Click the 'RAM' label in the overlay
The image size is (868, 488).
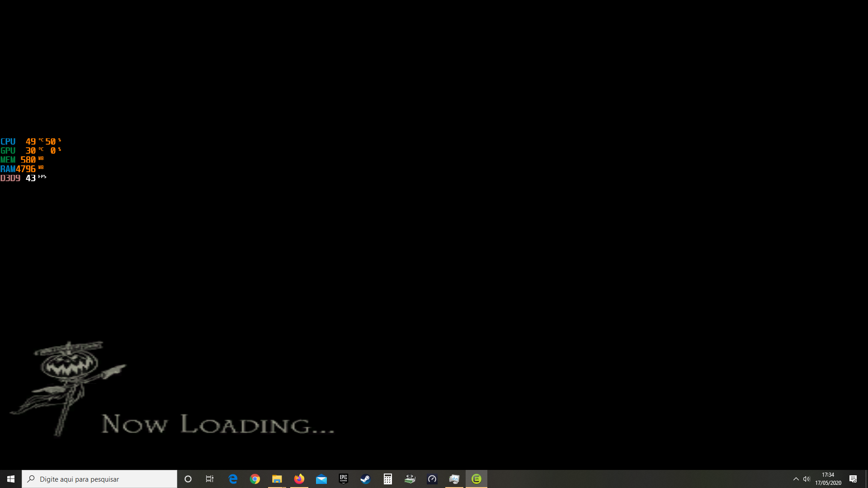tap(8, 169)
